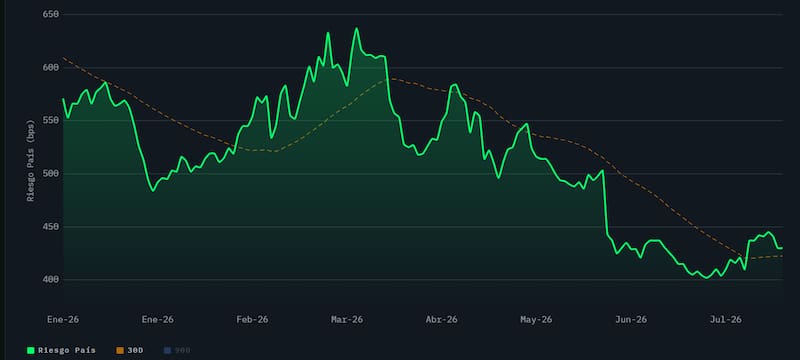Image resolution: width=800 pixels, height=360 pixels.
Task: Select the Jun-26 x-axis label
Action: click(631, 320)
